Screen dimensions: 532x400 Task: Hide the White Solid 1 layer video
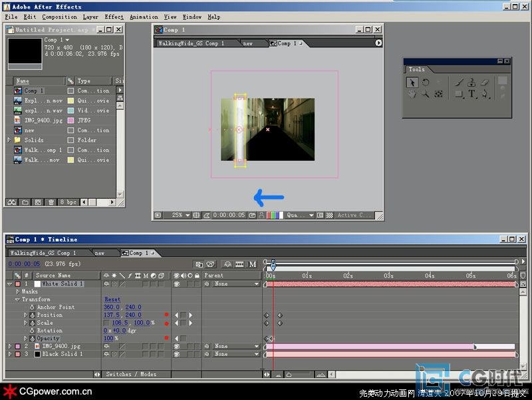point(176,284)
